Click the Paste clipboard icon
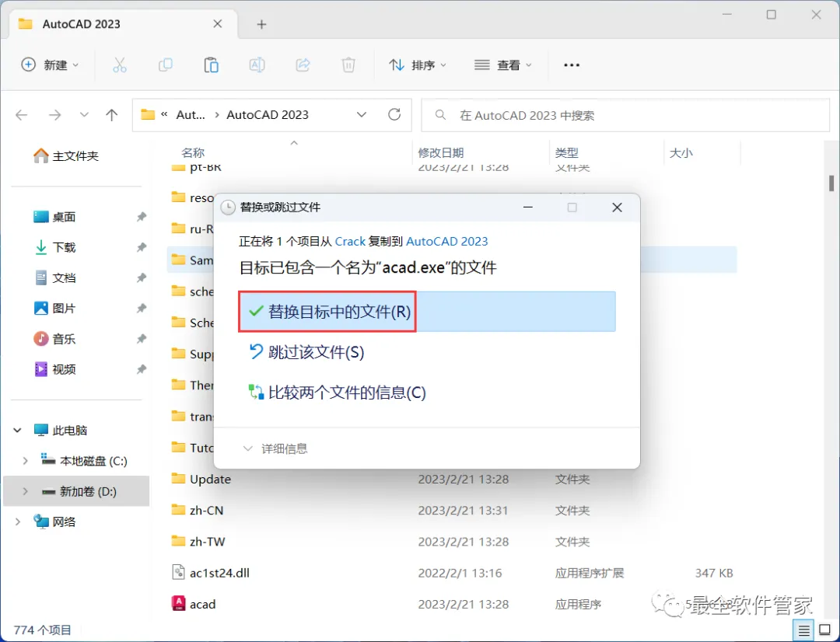The image size is (840, 642). pyautogui.click(x=211, y=65)
